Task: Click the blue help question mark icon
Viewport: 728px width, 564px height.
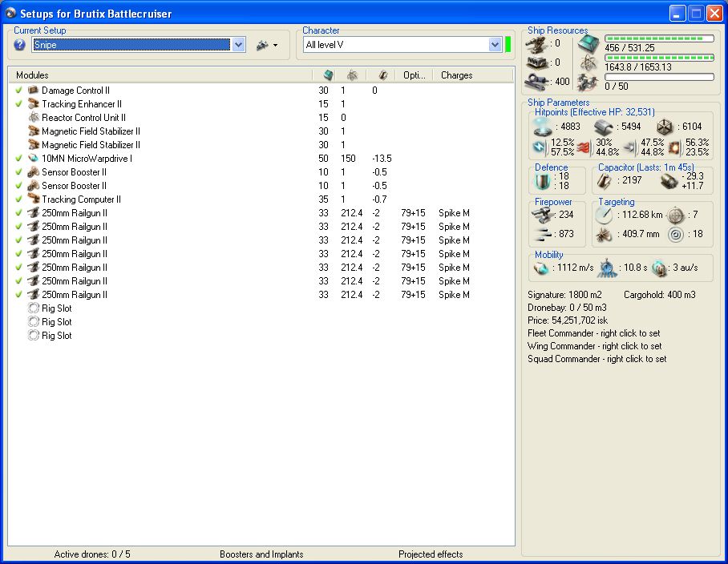Action: point(19,45)
